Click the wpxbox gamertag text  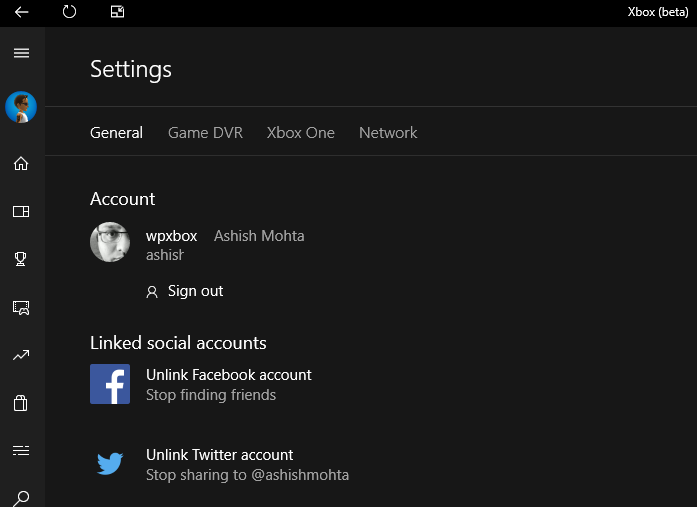click(171, 236)
